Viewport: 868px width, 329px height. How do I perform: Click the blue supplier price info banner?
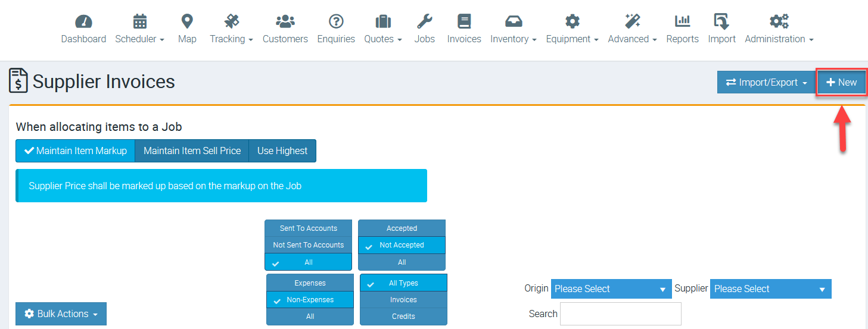click(x=221, y=186)
